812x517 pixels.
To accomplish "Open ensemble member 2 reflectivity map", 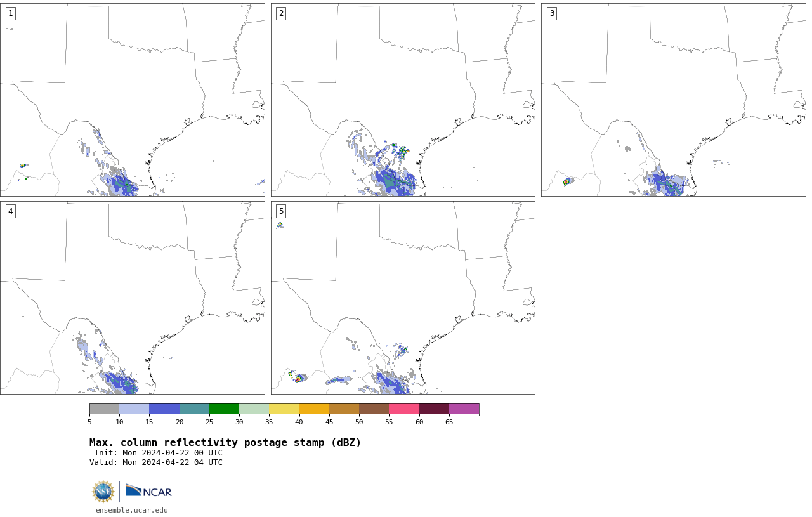I will (403, 100).
